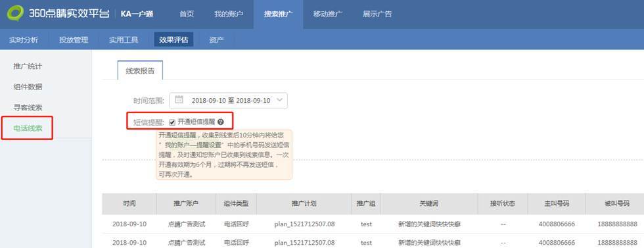
Task: Select the 效果评估 sub-navigation tab
Action: click(x=173, y=40)
